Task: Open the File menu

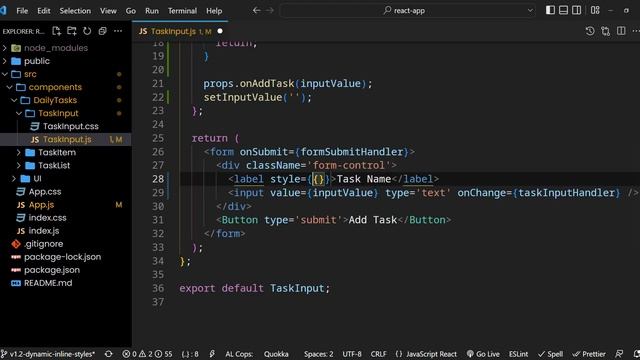Action: (22, 11)
